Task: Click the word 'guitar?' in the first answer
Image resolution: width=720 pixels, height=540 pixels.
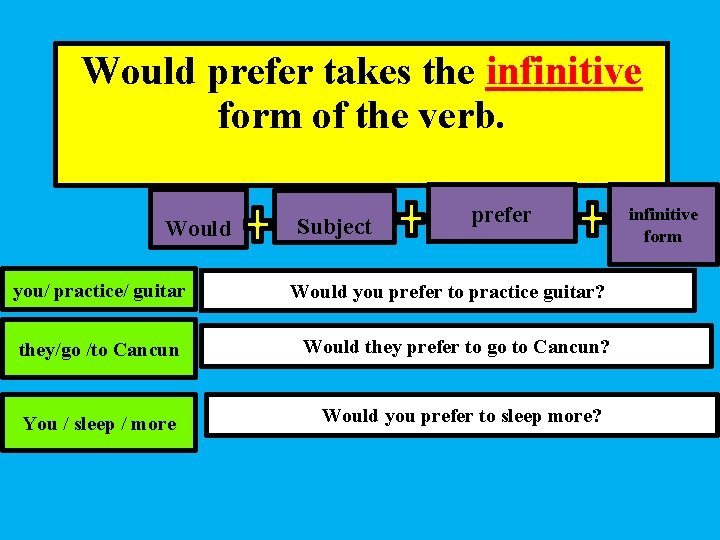Action: tap(579, 292)
